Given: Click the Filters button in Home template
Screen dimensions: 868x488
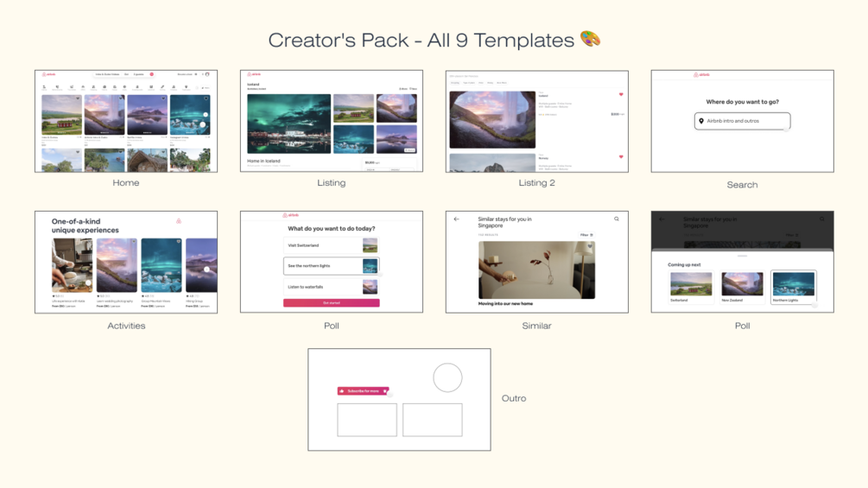Looking at the screenshot, I should pos(206,87).
